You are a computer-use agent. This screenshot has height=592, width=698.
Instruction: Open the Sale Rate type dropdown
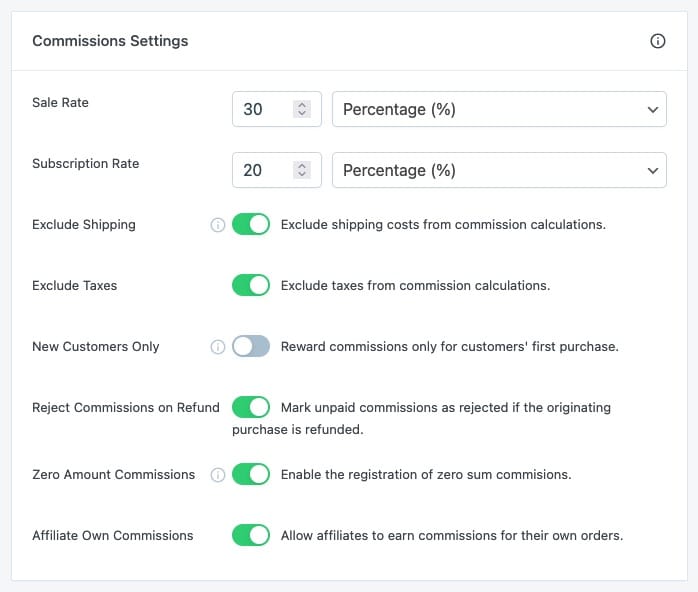pos(499,109)
